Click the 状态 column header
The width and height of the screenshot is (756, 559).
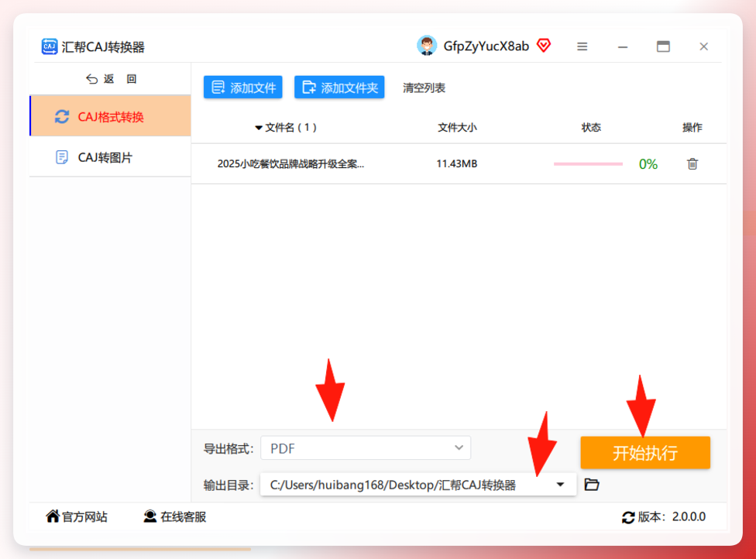pyautogui.click(x=591, y=127)
